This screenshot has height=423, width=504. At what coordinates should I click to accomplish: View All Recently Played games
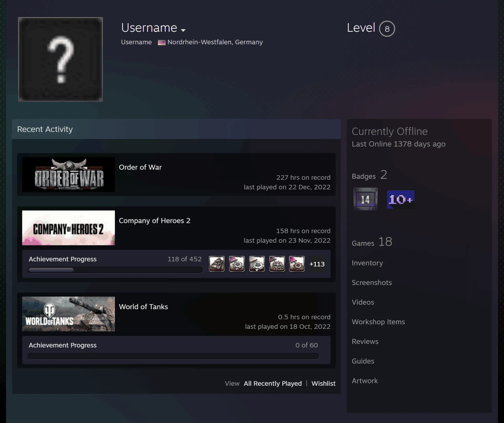273,383
